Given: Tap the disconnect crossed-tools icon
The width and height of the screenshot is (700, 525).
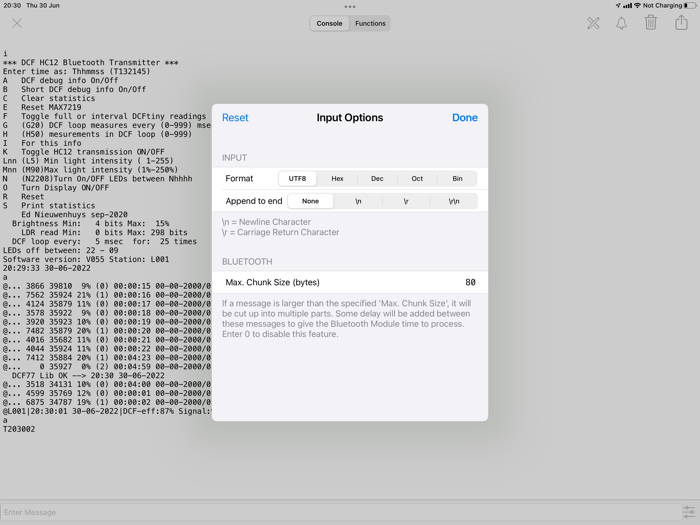Looking at the screenshot, I should 593,23.
